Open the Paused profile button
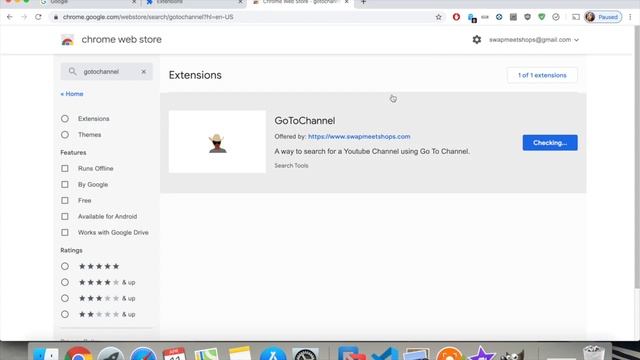 coord(603,17)
